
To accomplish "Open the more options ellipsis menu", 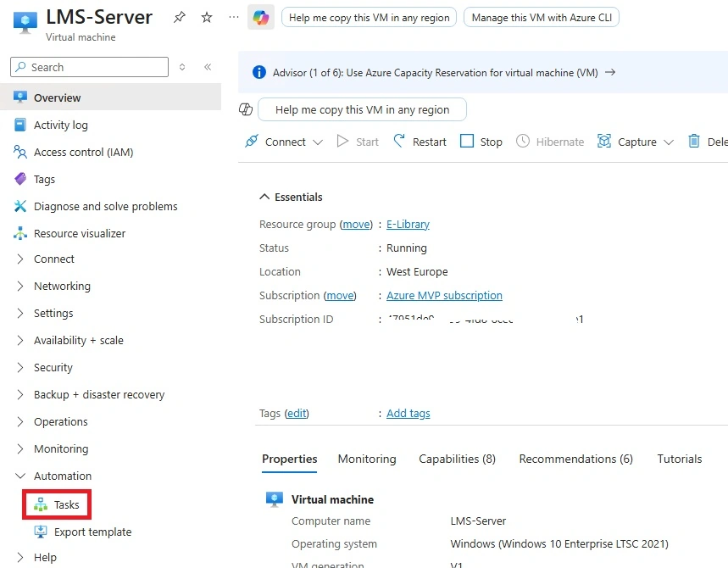I will (234, 17).
